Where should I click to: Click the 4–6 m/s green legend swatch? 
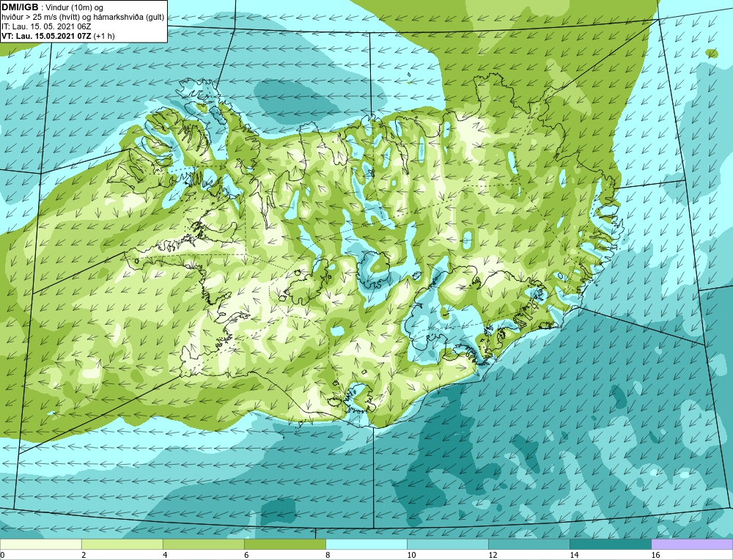click(x=203, y=544)
